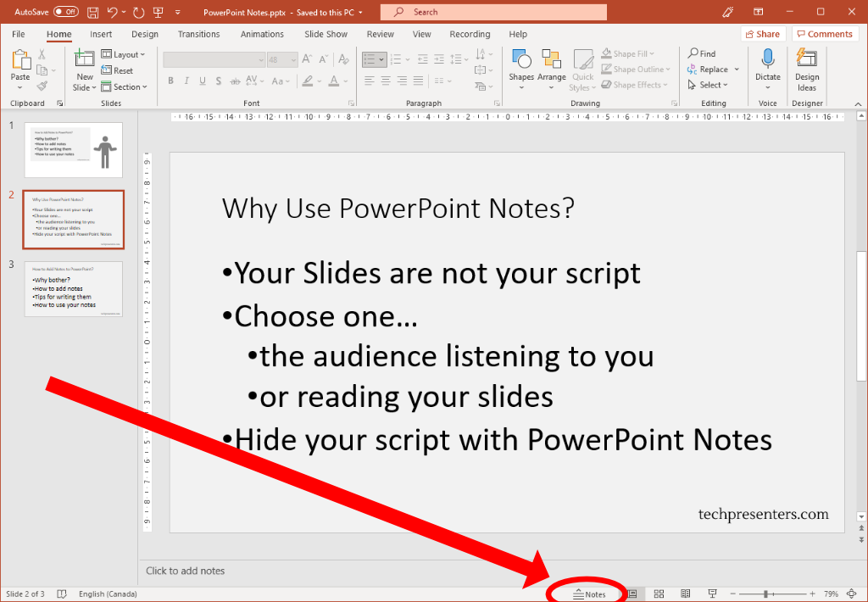Increase font size with the larger A
Image resolution: width=868 pixels, height=602 pixels.
[307, 59]
